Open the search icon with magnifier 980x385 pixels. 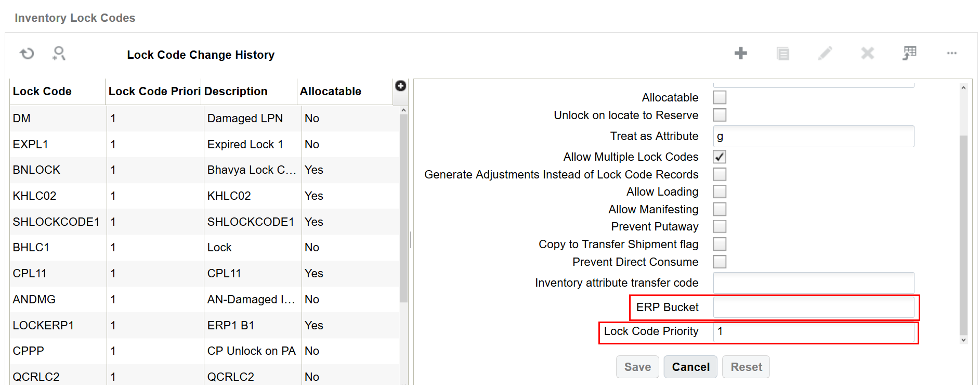59,54
